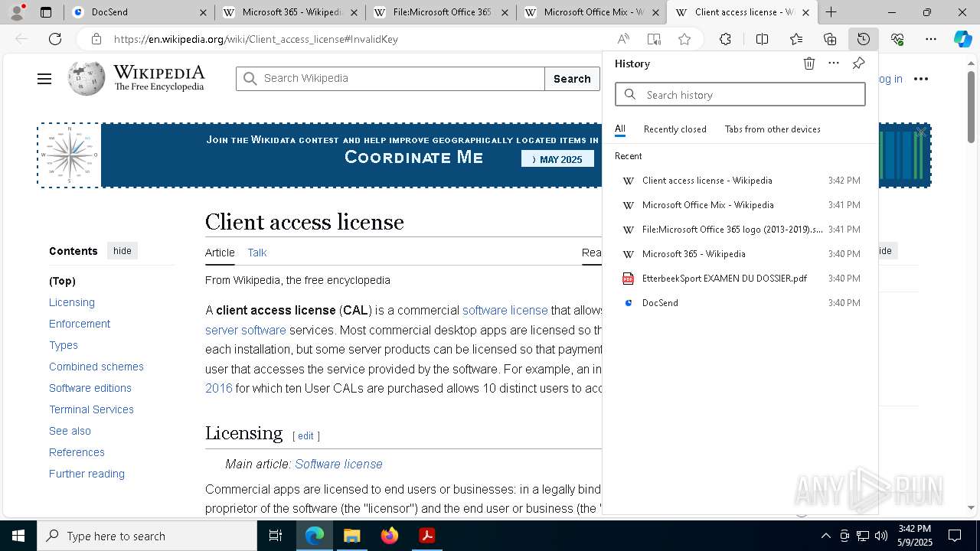The height and width of the screenshot is (551, 980).
Task: Click the Search history field
Action: (740, 94)
